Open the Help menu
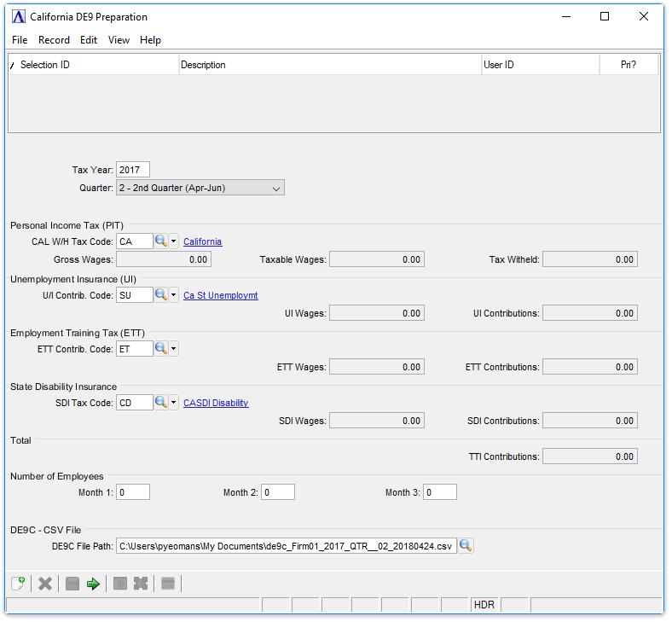 click(x=151, y=40)
